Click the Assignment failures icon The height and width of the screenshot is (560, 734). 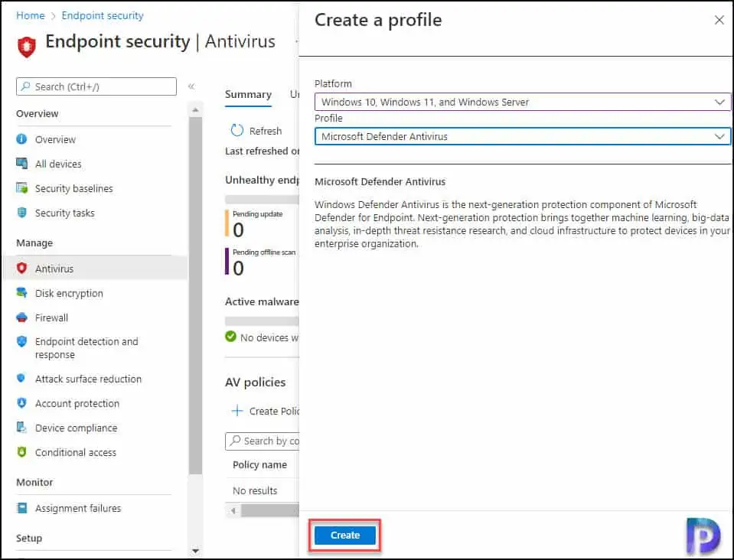click(21, 508)
